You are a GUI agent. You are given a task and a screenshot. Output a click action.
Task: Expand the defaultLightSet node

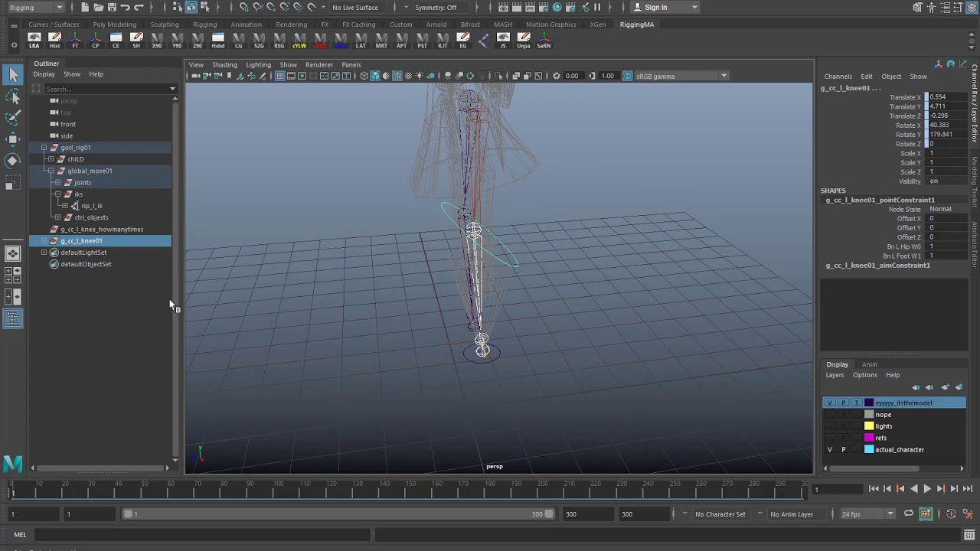44,253
